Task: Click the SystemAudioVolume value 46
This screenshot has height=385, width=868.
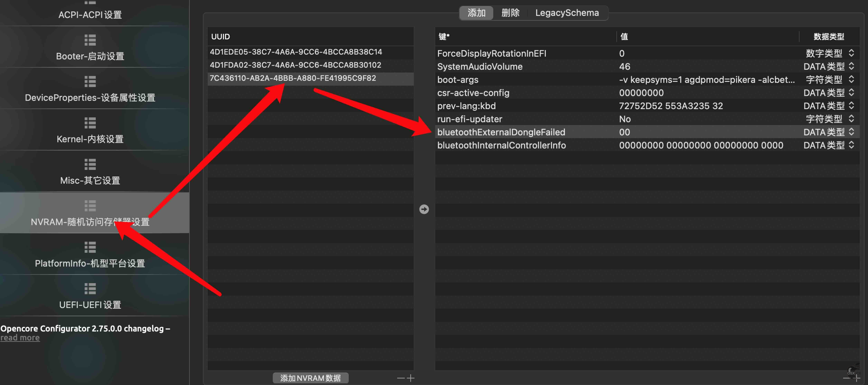Action: tap(624, 66)
